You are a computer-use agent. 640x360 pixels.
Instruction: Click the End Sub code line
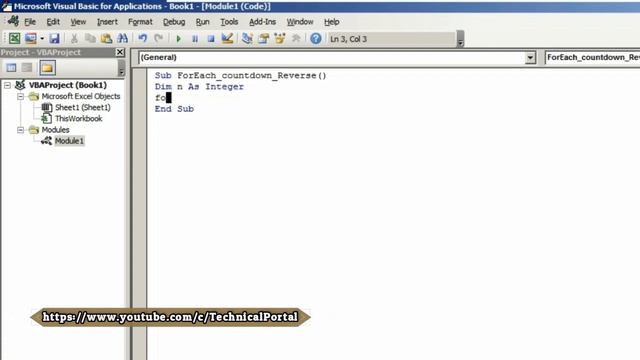coord(174,109)
